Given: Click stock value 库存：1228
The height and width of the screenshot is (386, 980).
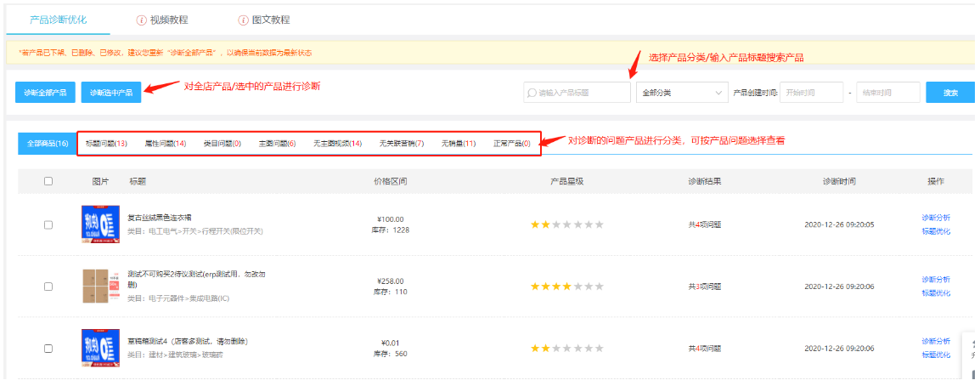Looking at the screenshot, I should 391,230.
